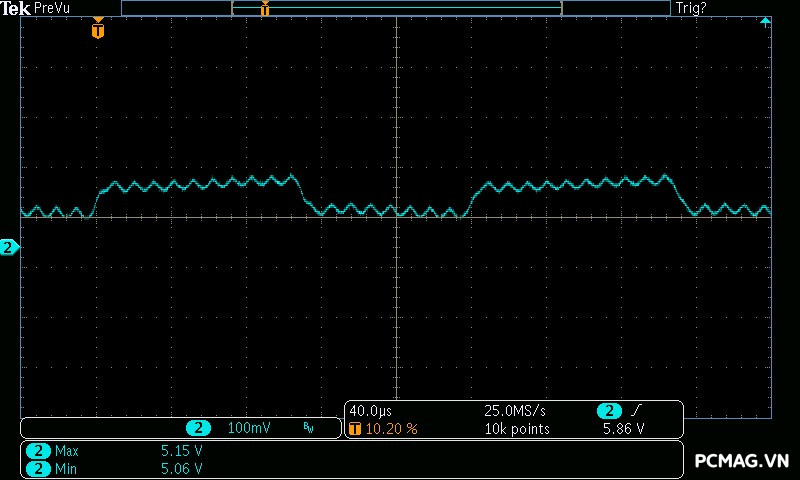The height and width of the screenshot is (480, 800).
Task: Click the bandwidth limit Bw icon
Action: pos(308,428)
